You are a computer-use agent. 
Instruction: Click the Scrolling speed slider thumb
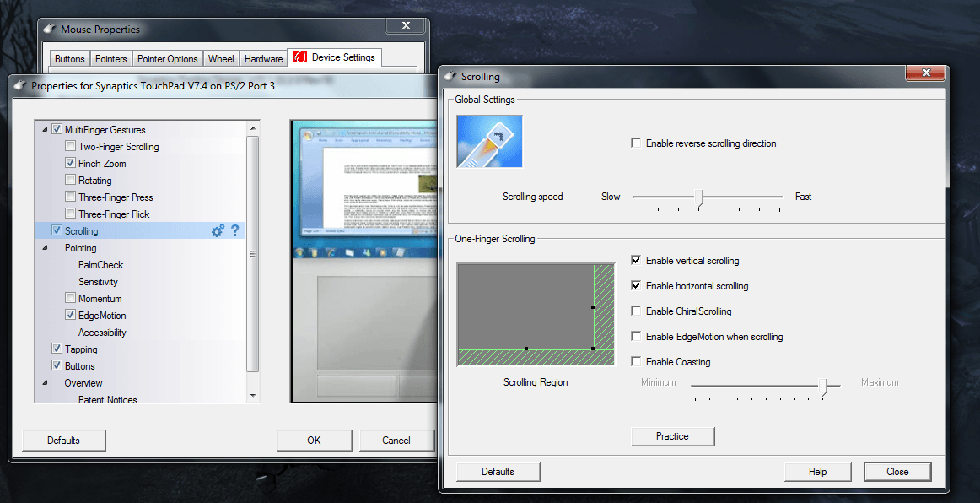pos(699,197)
